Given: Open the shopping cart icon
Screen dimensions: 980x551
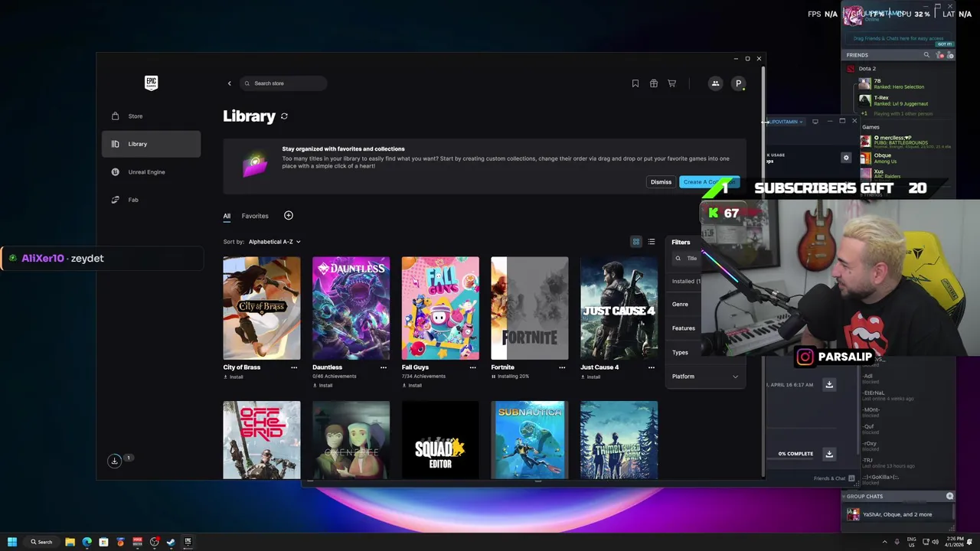Looking at the screenshot, I should click(672, 83).
